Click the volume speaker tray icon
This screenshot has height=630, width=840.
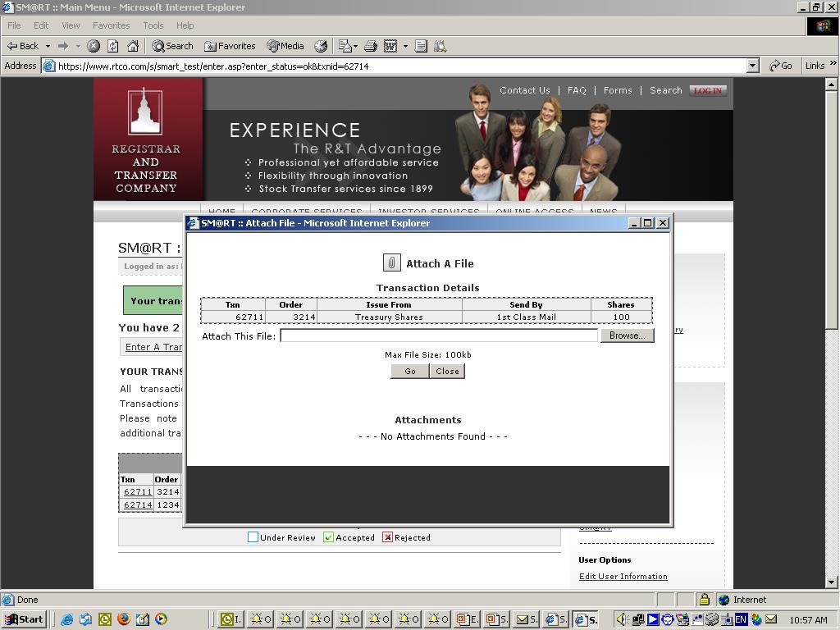click(x=622, y=620)
